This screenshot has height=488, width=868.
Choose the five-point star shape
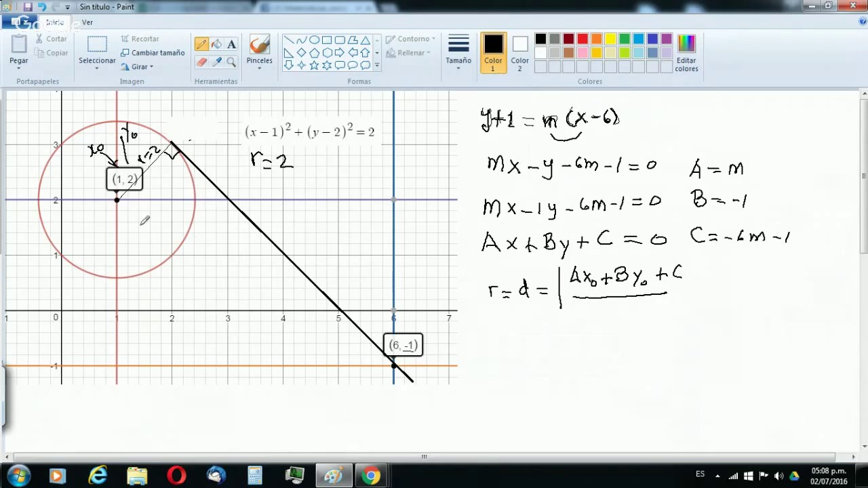pyautogui.click(x=314, y=66)
